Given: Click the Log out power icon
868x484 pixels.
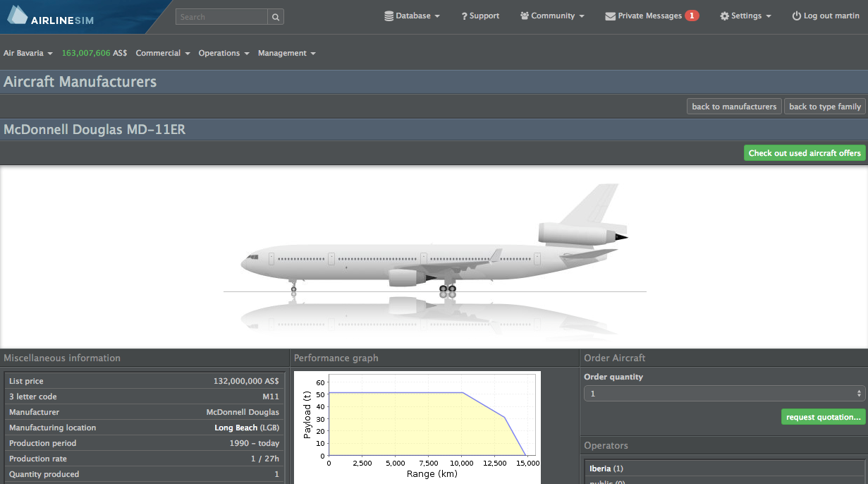Looking at the screenshot, I should (x=797, y=15).
